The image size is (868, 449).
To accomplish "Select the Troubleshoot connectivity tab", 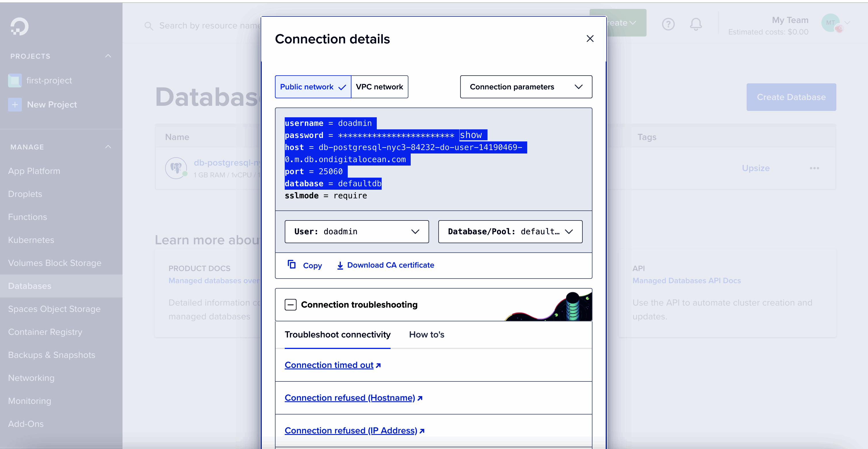I will 337,335.
